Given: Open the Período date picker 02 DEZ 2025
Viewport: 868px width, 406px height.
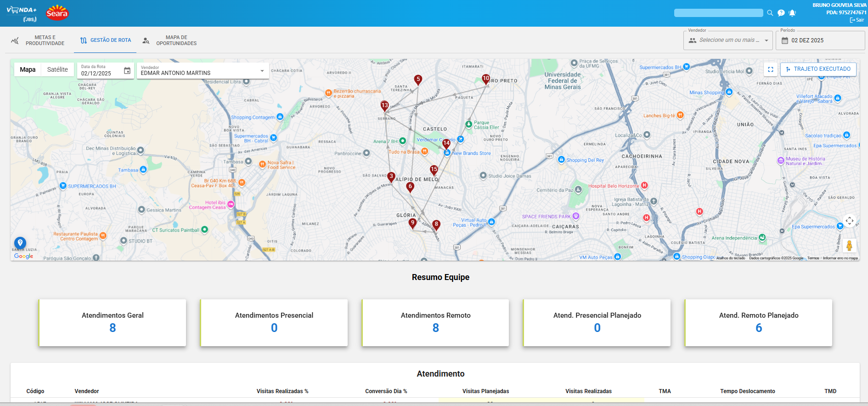Looking at the screenshot, I should (x=820, y=40).
